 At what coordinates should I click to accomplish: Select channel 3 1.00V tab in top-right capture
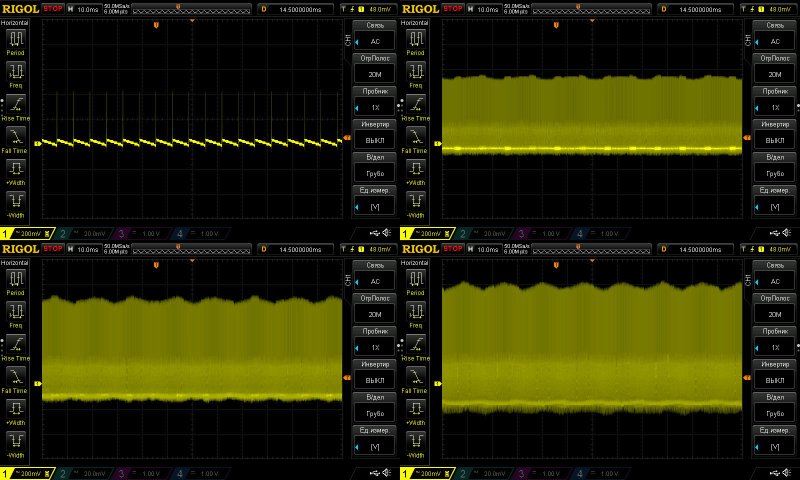tap(540, 234)
